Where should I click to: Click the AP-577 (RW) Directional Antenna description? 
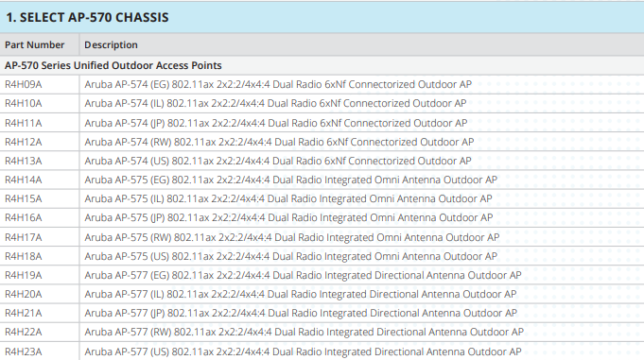(304, 332)
